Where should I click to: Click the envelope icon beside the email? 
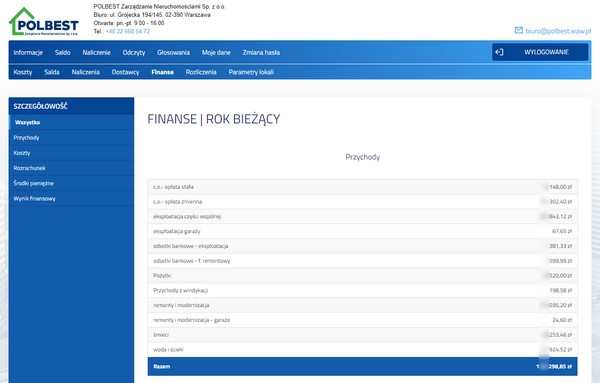pos(518,30)
